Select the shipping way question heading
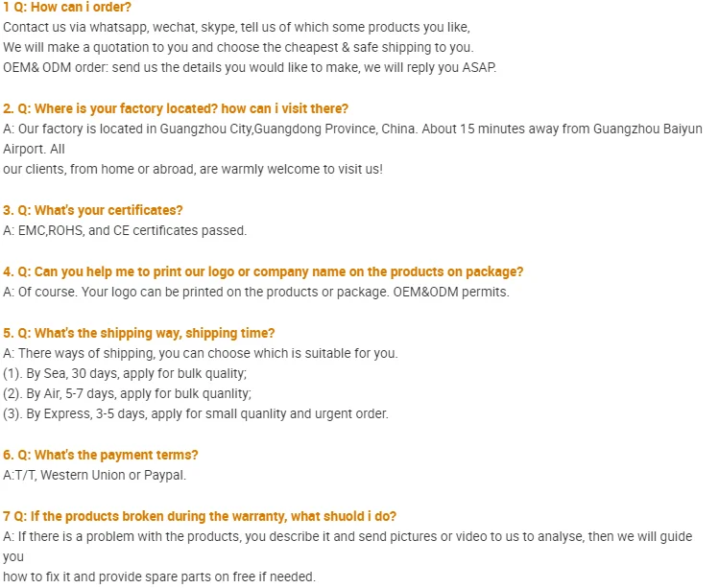The width and height of the screenshot is (719, 588). 138,333
